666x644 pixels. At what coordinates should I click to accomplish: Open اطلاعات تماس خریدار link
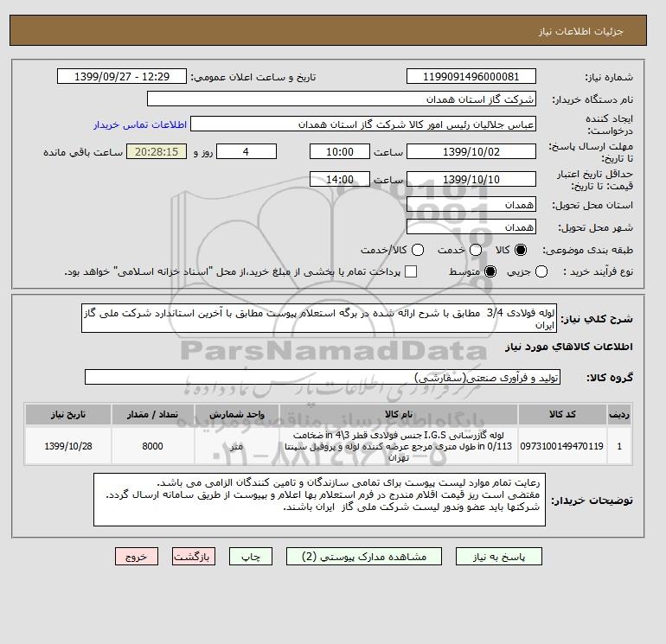coord(140,124)
